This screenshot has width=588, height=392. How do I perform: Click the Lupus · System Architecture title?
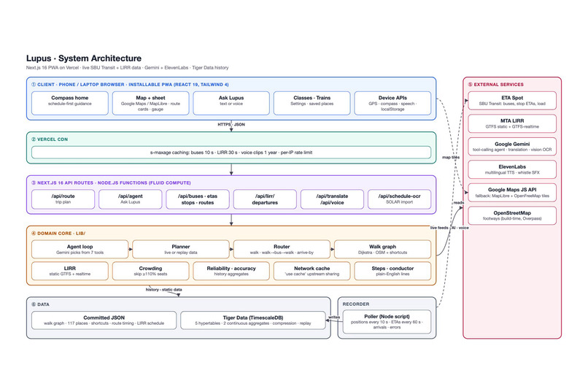(84, 58)
